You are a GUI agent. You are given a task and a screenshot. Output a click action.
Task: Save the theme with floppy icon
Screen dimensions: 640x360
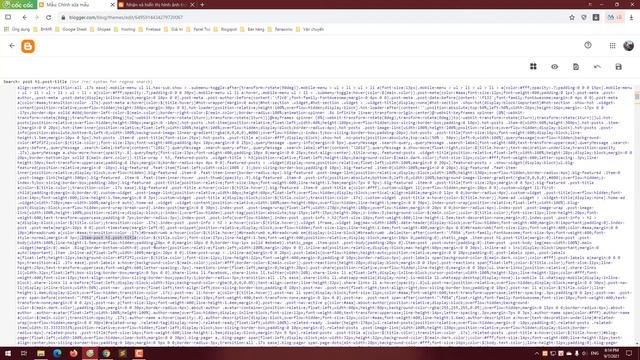pyautogui.click(x=618, y=67)
